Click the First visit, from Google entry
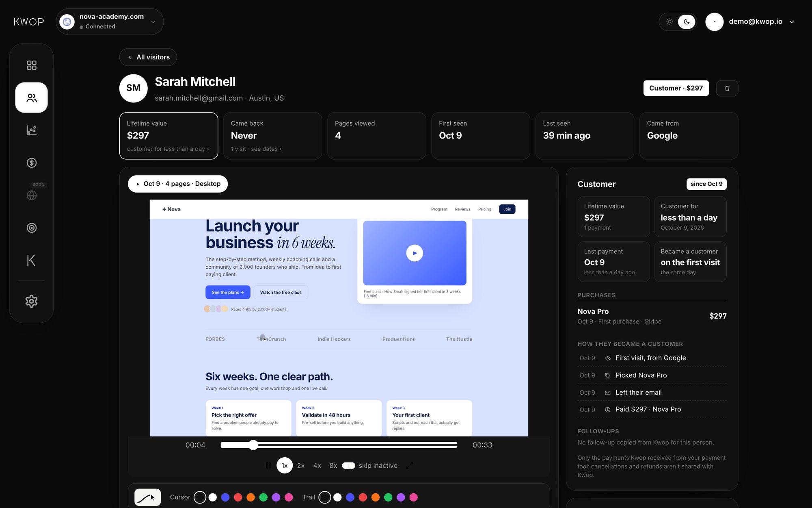The width and height of the screenshot is (812, 508). (x=652, y=358)
